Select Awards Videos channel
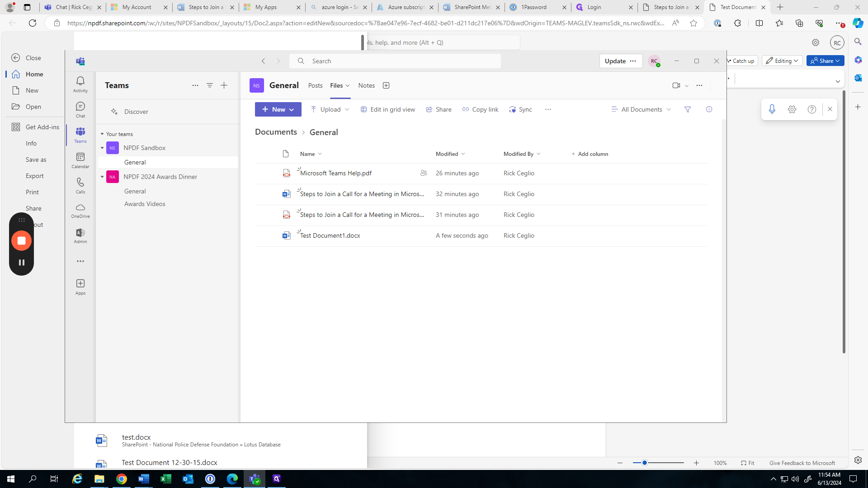This screenshot has width=868, height=488. pos(145,204)
